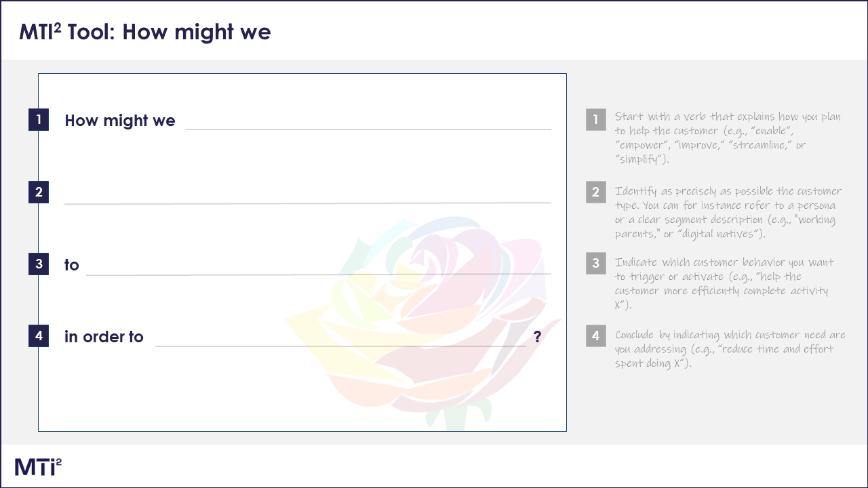Select the gray number 3 instruction badge
This screenshot has height=488, width=868.
(x=596, y=264)
